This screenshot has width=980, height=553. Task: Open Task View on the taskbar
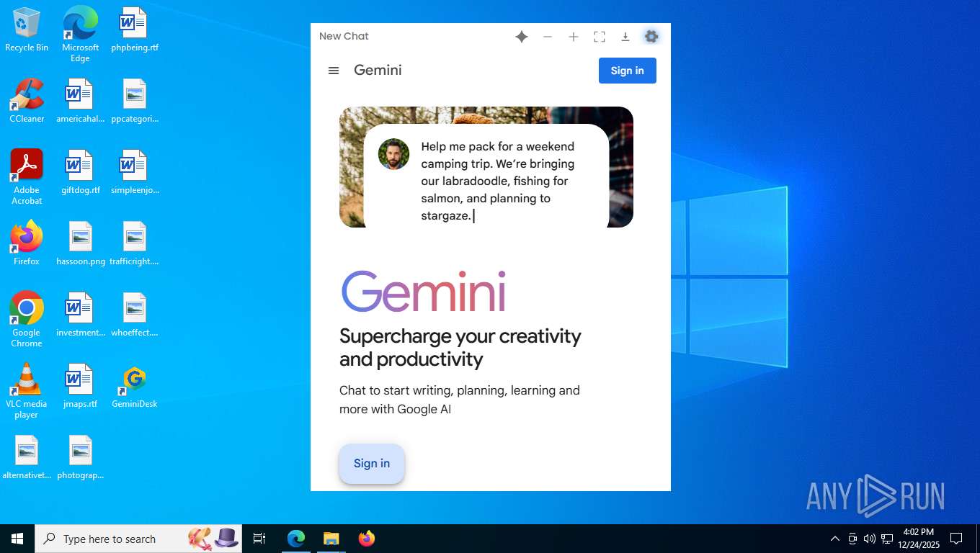(259, 539)
